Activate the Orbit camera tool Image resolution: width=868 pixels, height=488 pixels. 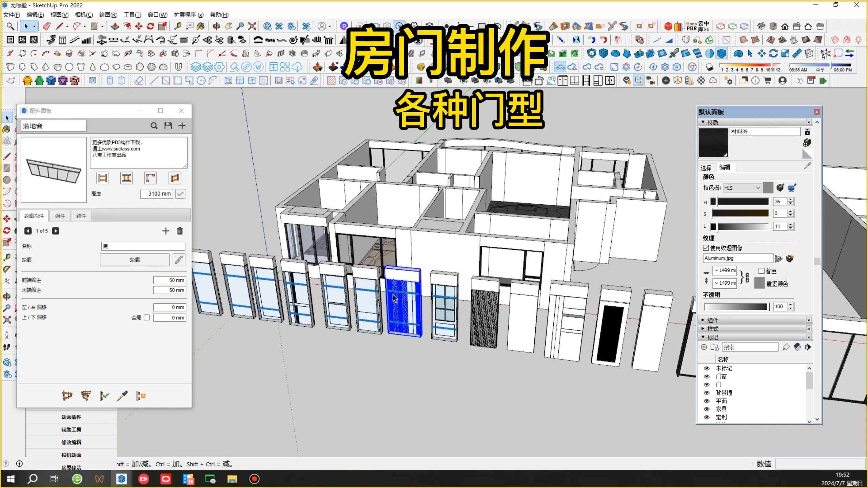pyautogui.click(x=216, y=26)
